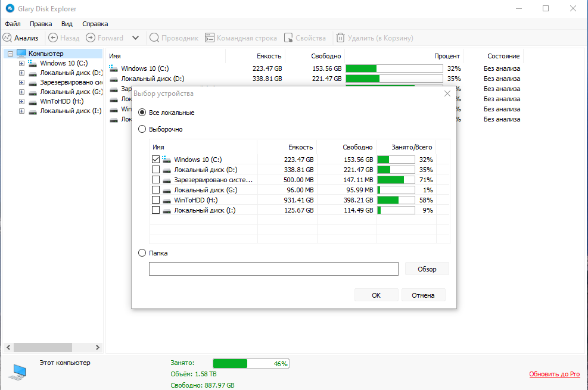Click the Windows 10 (C:) icon in main list
The width and height of the screenshot is (588, 390).
(113, 68)
